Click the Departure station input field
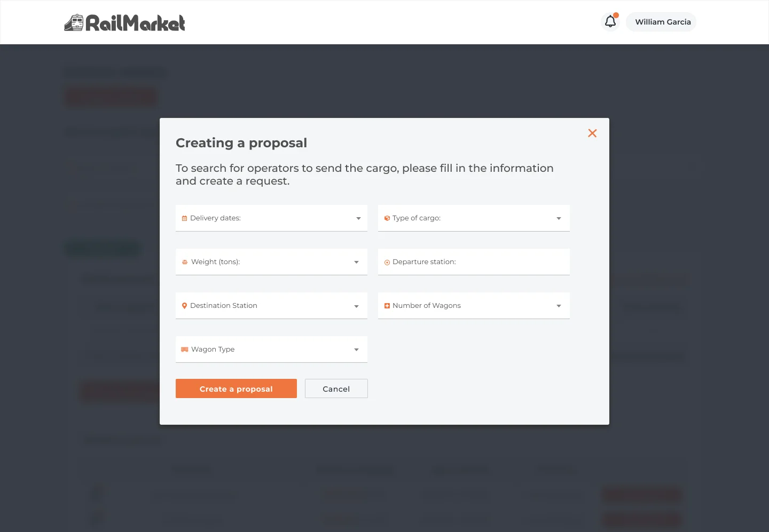Screen dimensions: 769x532 pos(474,262)
